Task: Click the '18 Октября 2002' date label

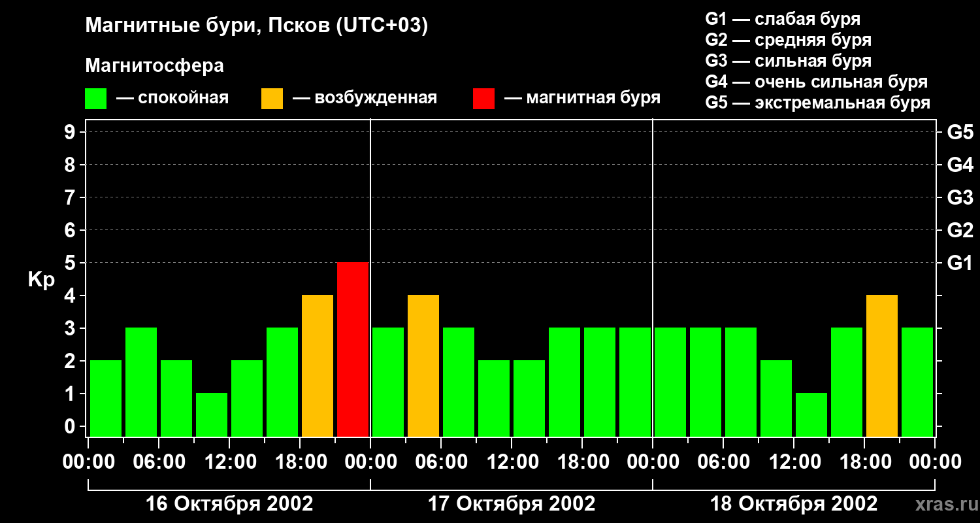Action: pyautogui.click(x=794, y=504)
